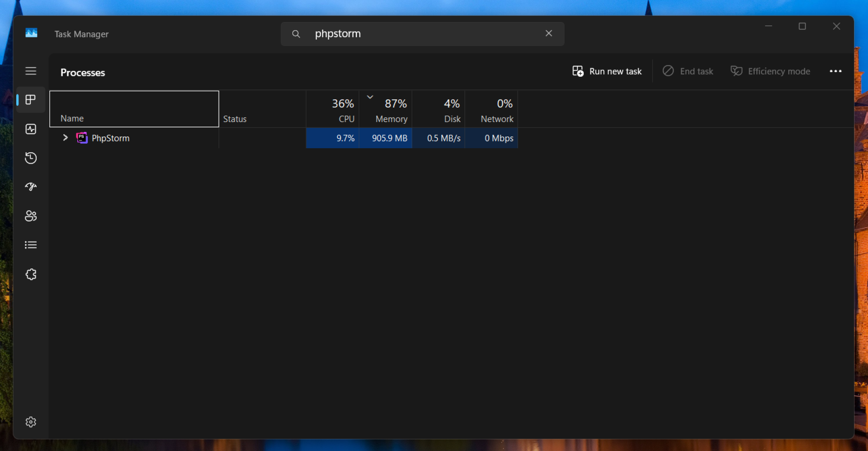This screenshot has width=868, height=451.
Task: Open App history from the sidebar
Action: click(31, 158)
